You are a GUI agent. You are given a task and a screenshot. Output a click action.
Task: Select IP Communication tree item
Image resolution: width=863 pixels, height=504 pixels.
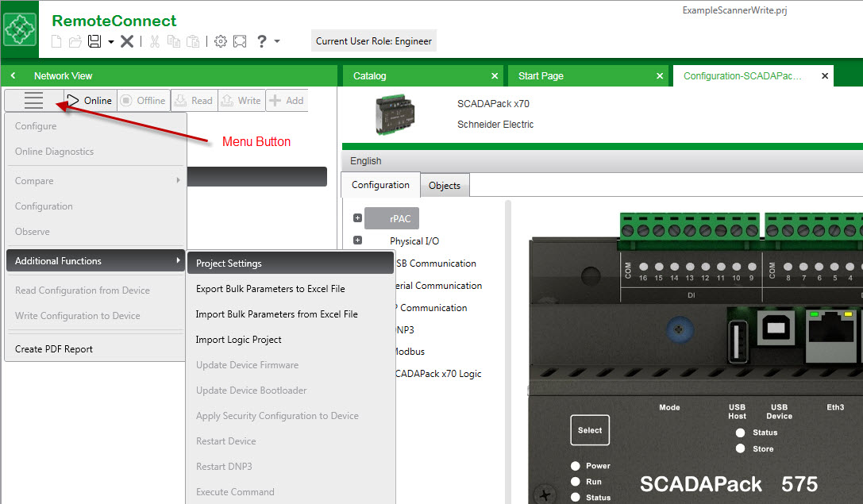tap(432, 308)
